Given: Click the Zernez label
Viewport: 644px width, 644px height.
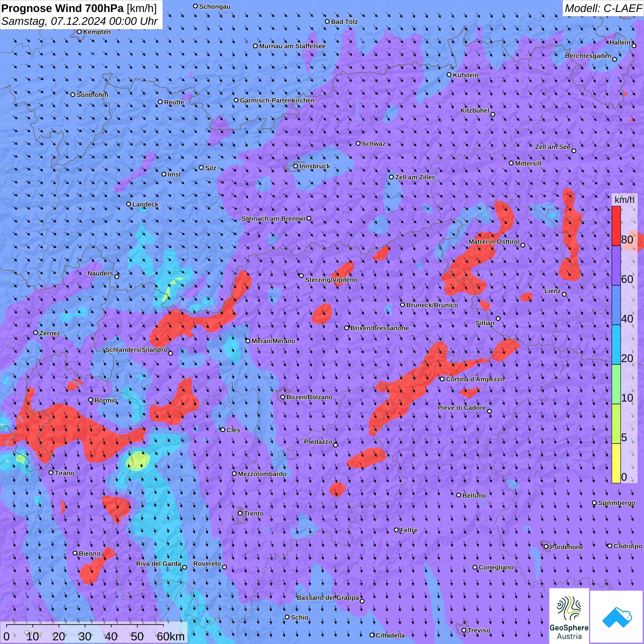Looking at the screenshot, I should click(x=50, y=333).
